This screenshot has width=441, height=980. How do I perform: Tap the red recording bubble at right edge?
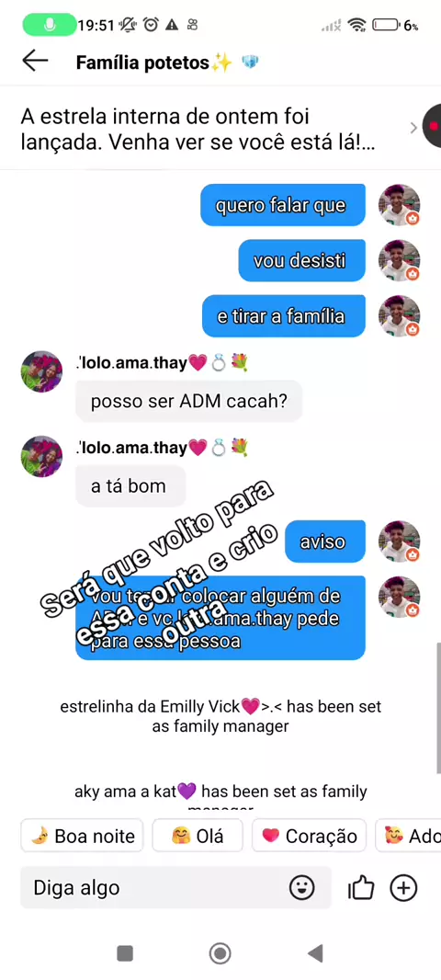coord(432,126)
